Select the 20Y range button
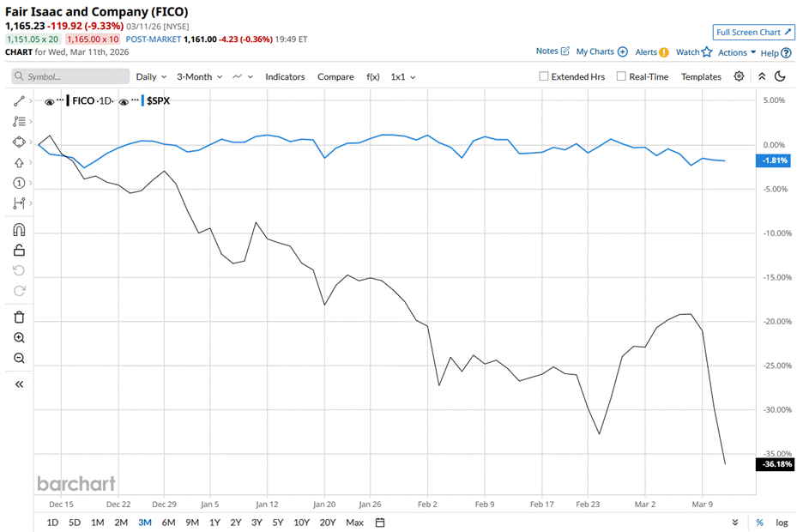The width and height of the screenshot is (803, 532). (x=327, y=523)
